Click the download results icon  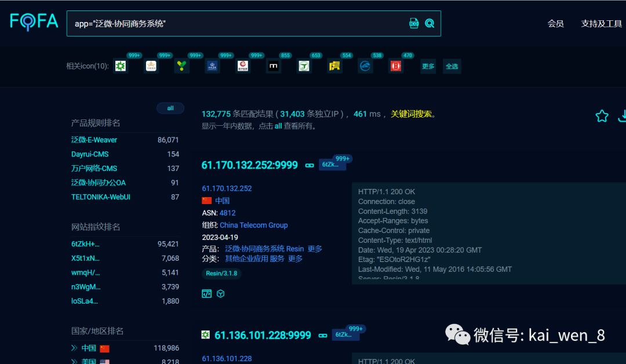[x=622, y=116]
